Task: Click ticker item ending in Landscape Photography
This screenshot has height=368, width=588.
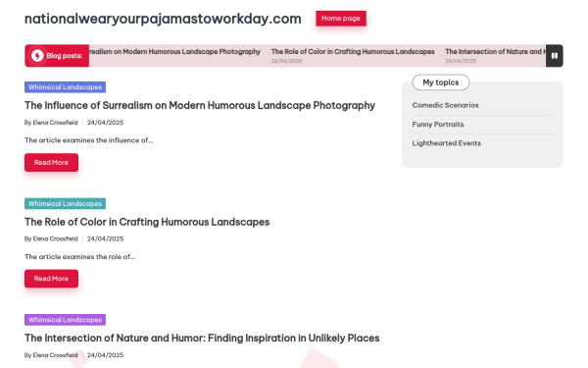Action: click(174, 52)
